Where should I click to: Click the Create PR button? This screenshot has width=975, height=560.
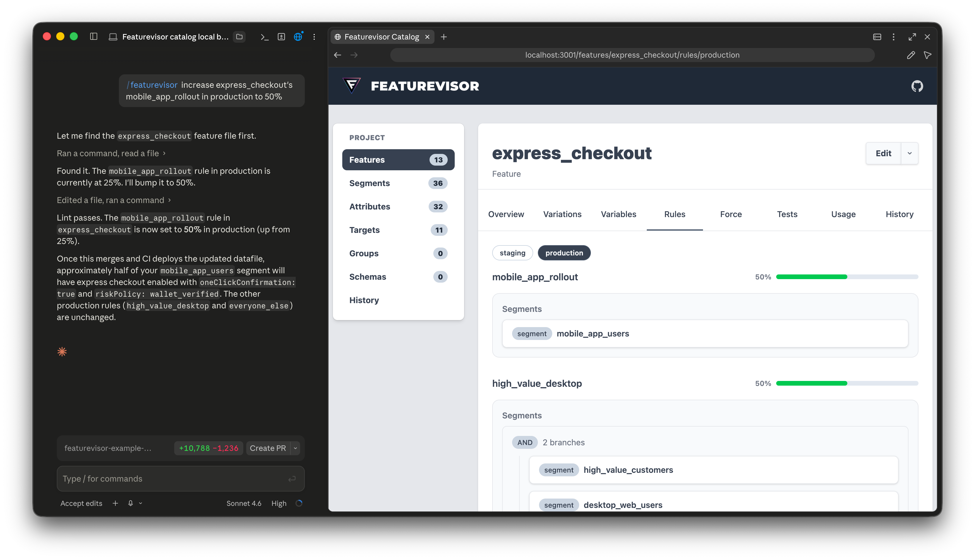(268, 448)
